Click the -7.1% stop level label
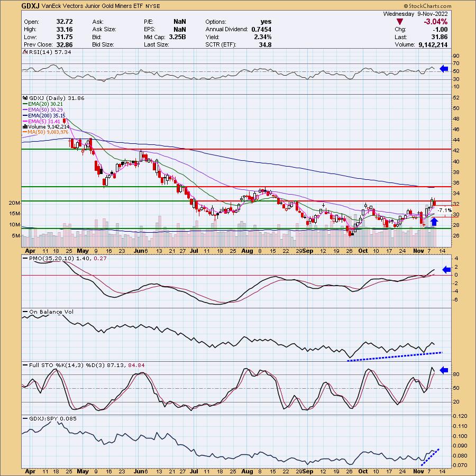Image resolution: width=476 pixels, height=476 pixels. (445, 210)
